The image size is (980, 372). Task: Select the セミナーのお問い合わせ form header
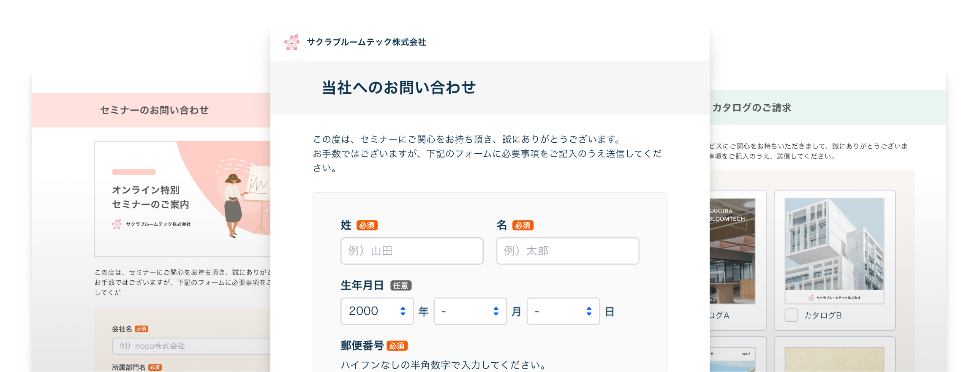click(x=154, y=110)
